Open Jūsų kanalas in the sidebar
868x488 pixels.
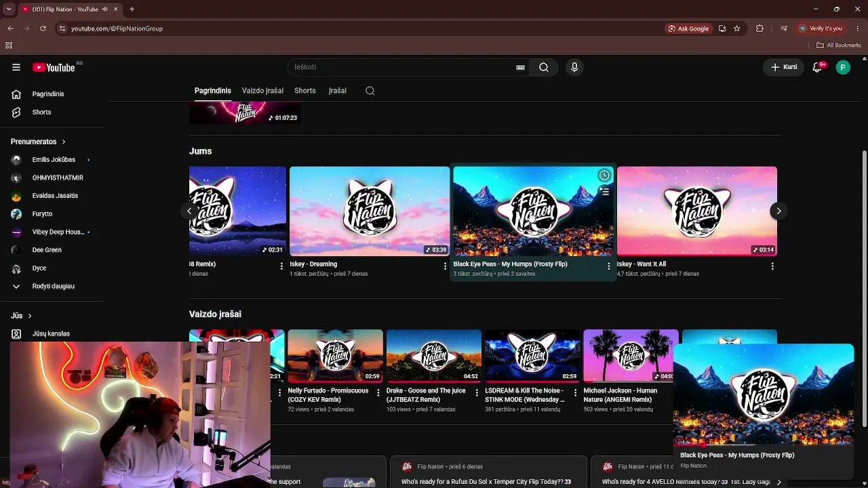pyautogui.click(x=52, y=333)
